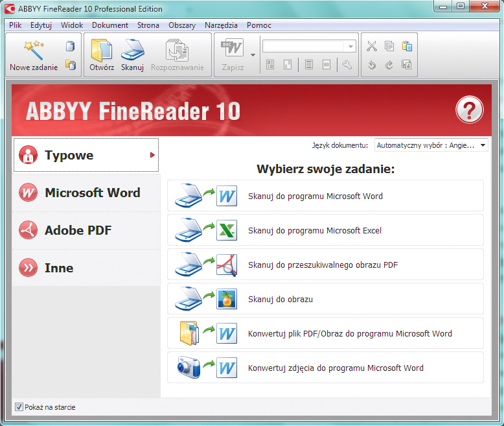Click the wrench options icon in toolbar

[347, 65]
